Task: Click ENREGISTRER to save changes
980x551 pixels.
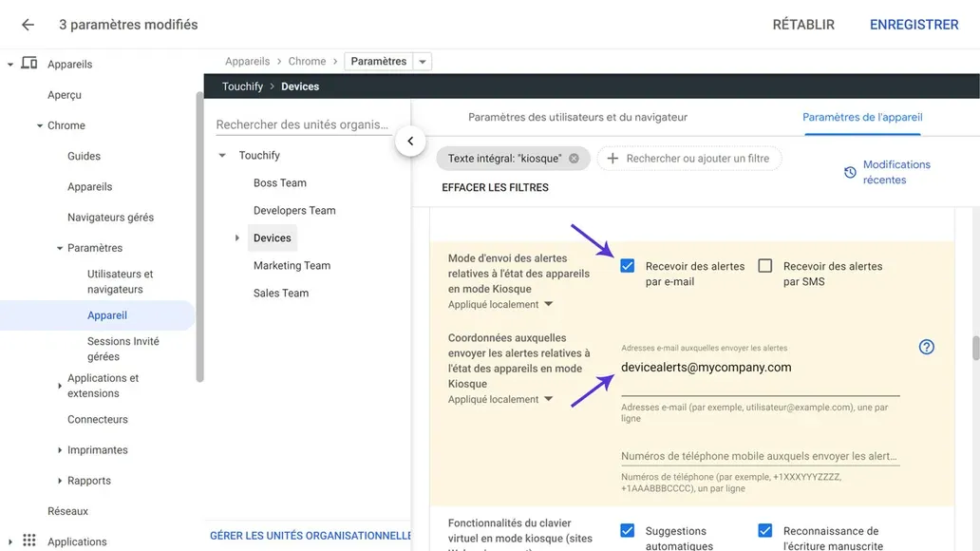Action: pos(914,25)
